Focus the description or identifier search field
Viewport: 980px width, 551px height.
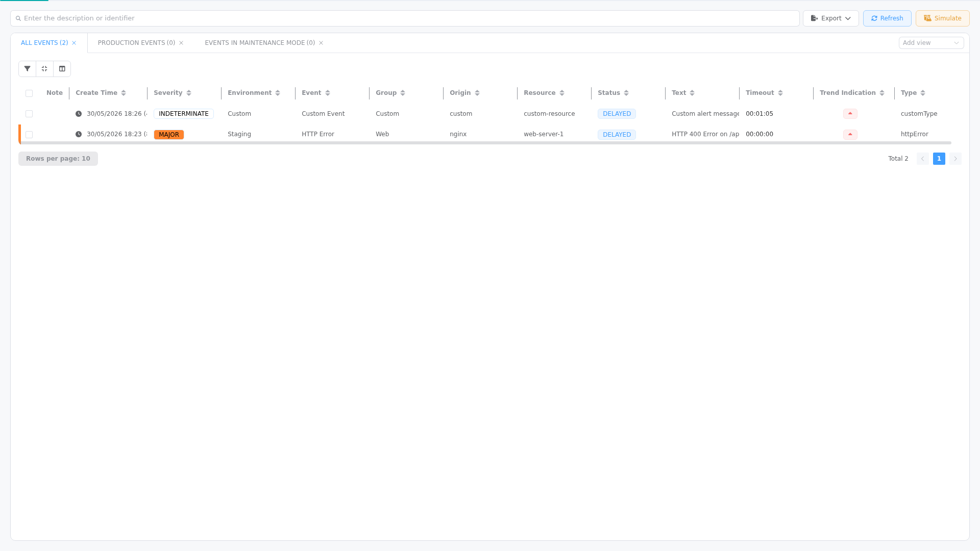(405, 18)
